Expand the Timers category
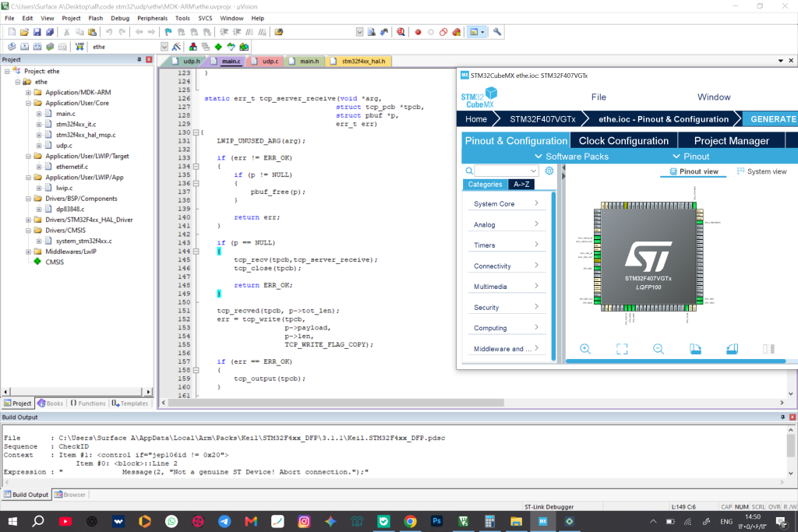 pos(506,245)
